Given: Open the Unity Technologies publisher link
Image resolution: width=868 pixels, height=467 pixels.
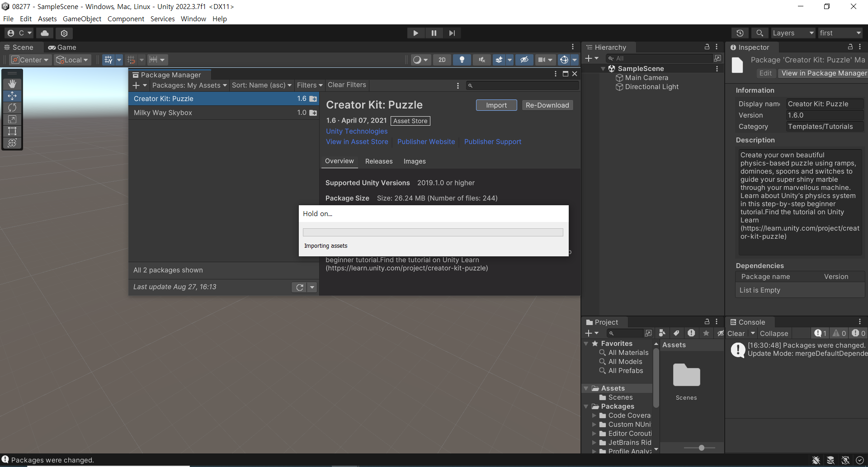Looking at the screenshot, I should tap(357, 131).
